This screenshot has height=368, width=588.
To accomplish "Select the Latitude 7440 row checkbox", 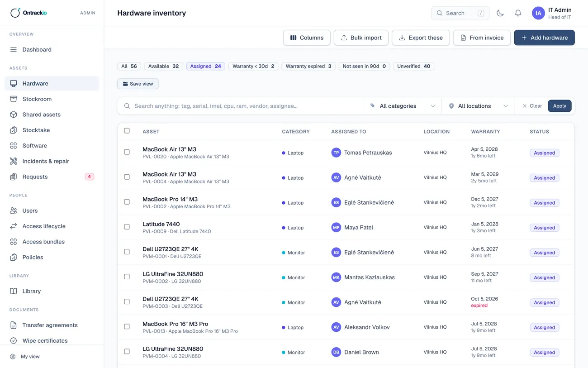I will pos(127,227).
